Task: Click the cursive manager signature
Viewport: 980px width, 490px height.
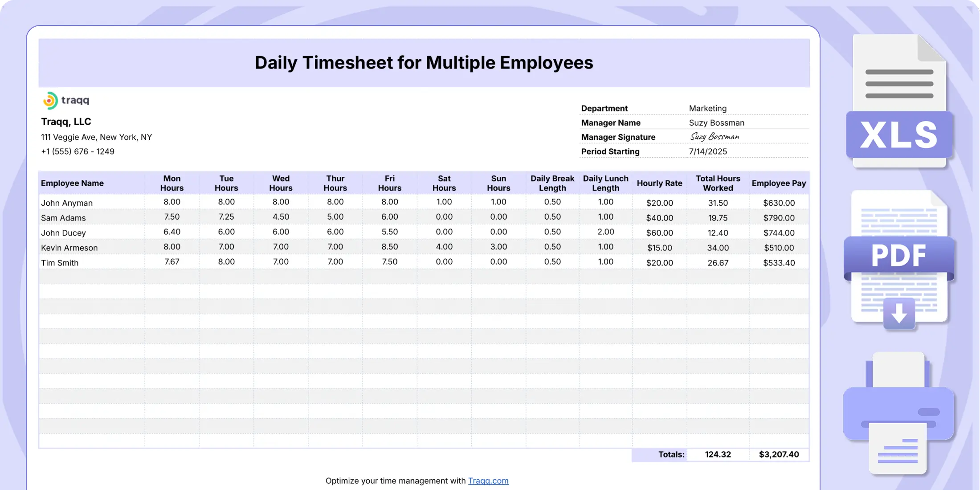Action: [715, 137]
